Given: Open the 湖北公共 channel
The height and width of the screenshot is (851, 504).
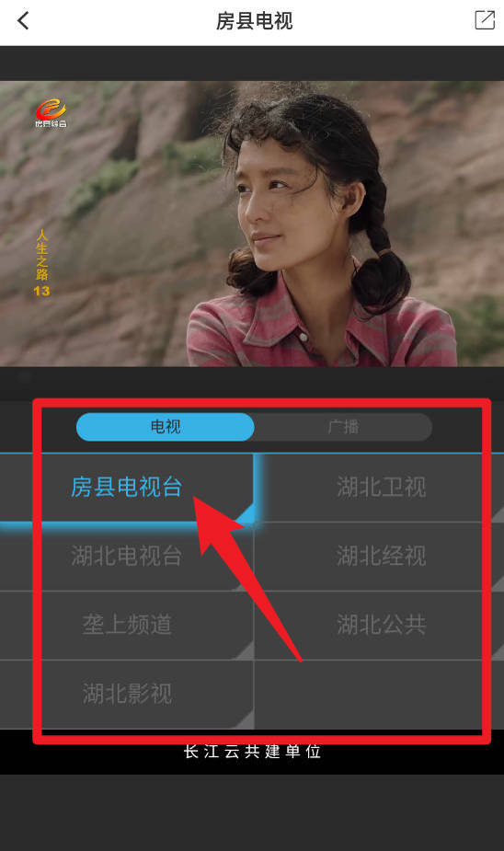Looking at the screenshot, I should pyautogui.click(x=381, y=625).
